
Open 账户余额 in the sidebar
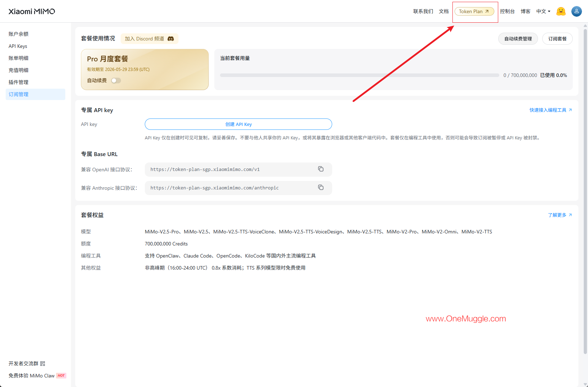18,34
